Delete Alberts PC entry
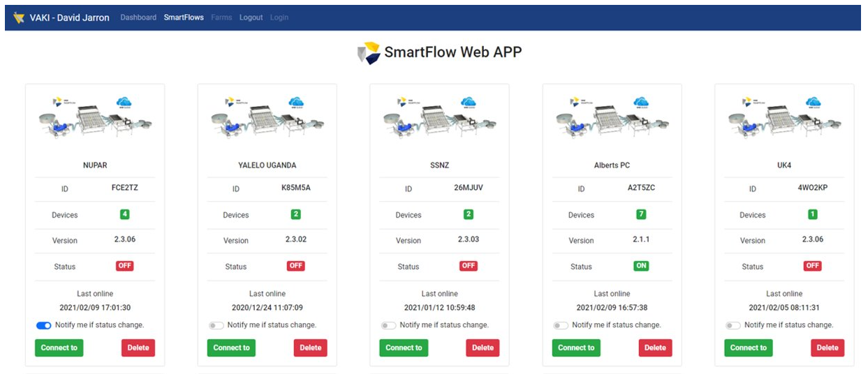The image size is (868, 374). pos(656,347)
